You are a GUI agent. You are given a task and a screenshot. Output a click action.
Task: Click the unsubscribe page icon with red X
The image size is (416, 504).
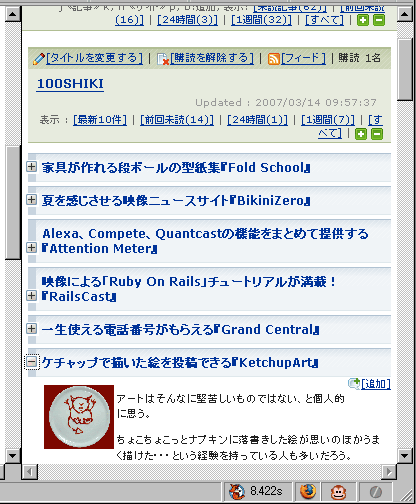tap(163, 59)
